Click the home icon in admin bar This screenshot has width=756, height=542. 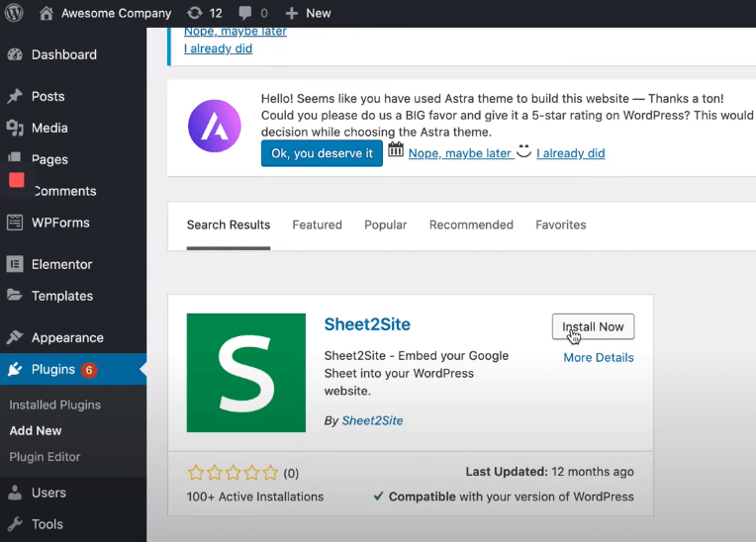(47, 13)
